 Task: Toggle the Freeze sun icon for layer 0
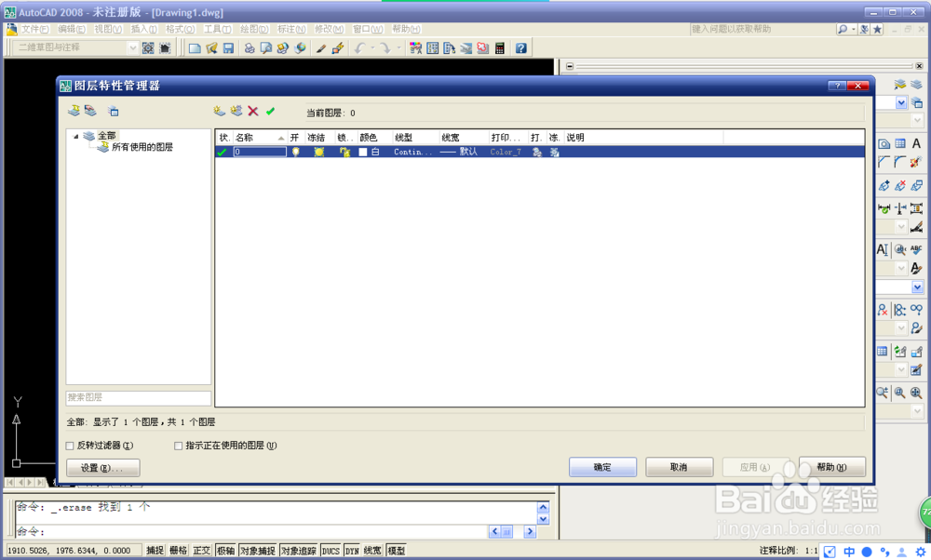pyautogui.click(x=318, y=152)
